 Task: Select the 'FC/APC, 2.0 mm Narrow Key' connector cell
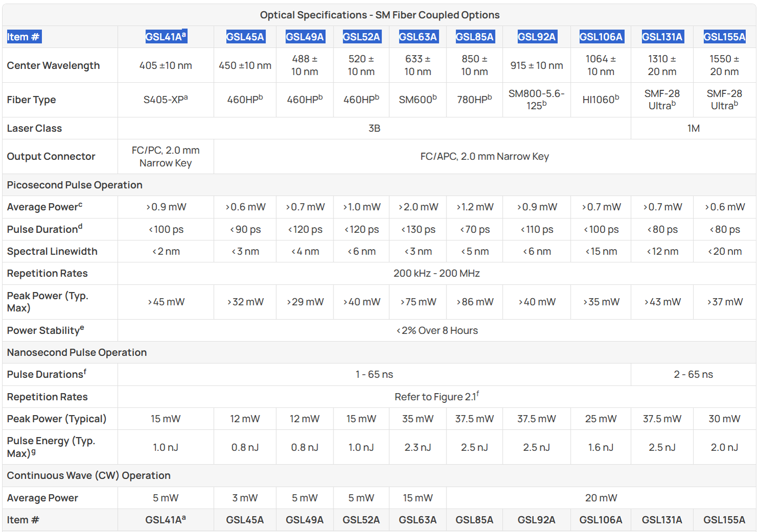pyautogui.click(x=485, y=157)
